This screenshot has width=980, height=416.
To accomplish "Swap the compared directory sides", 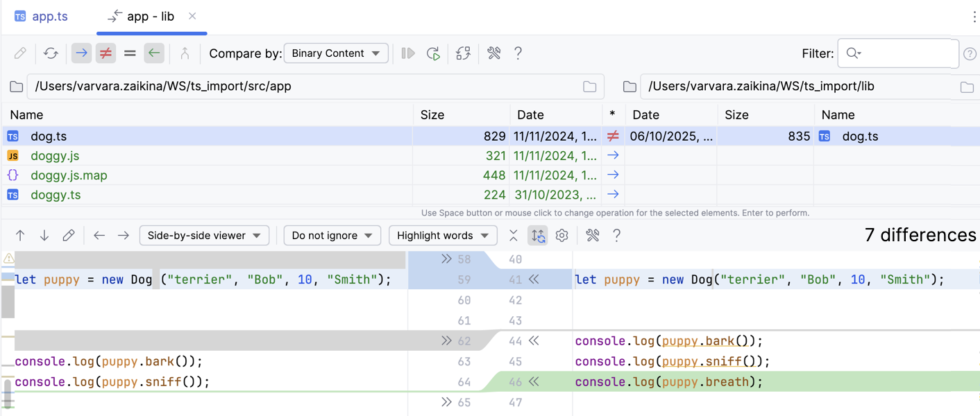I will point(463,53).
